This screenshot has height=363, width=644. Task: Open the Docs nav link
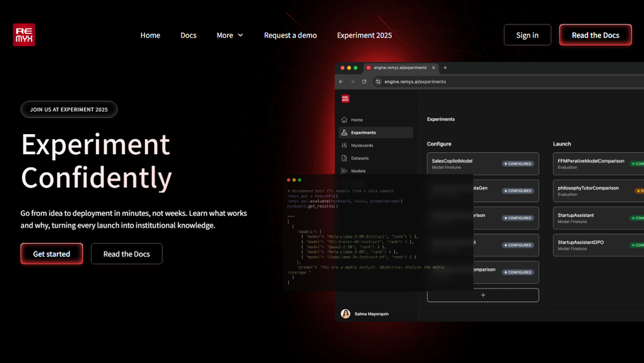pos(189,35)
